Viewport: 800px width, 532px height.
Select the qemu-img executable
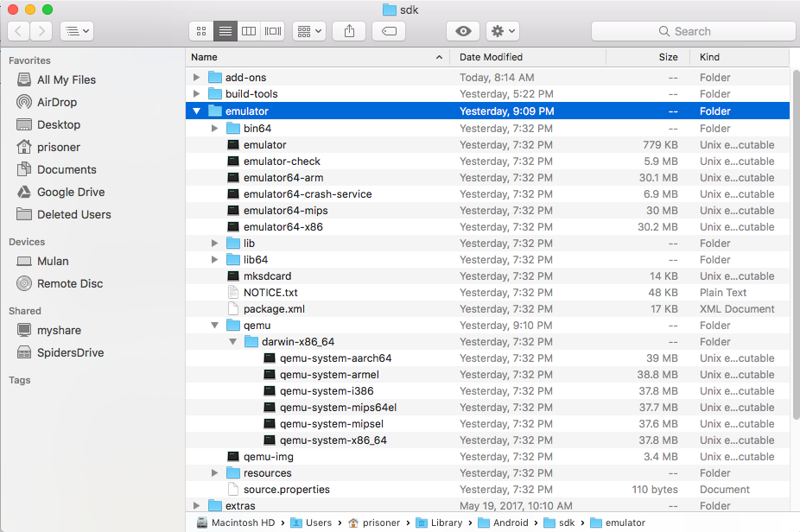point(487,457)
